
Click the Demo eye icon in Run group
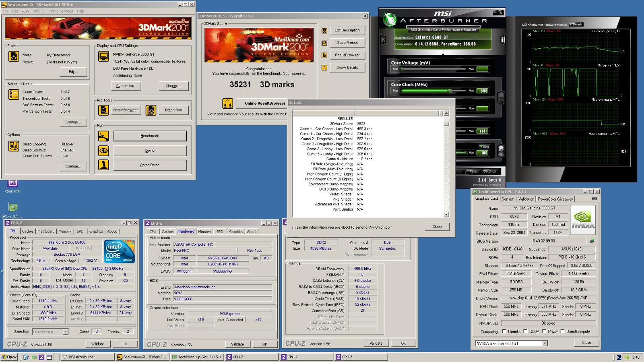coord(103,151)
